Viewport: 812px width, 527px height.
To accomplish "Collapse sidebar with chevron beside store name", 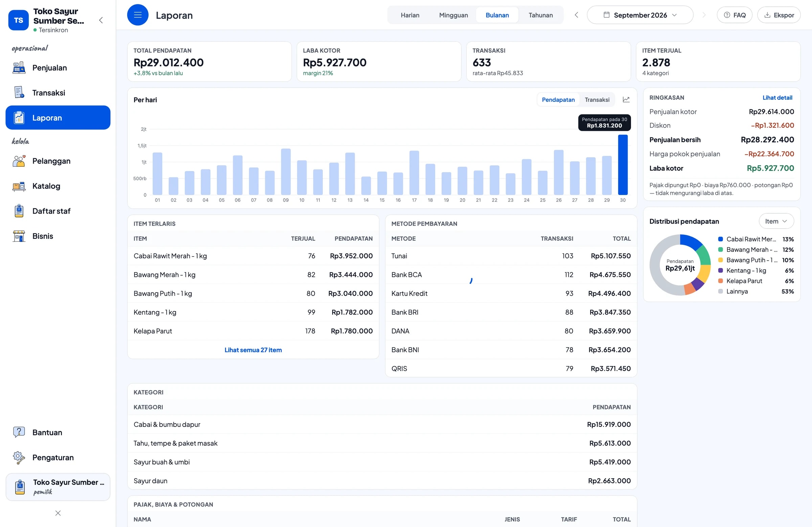I will [x=101, y=20].
